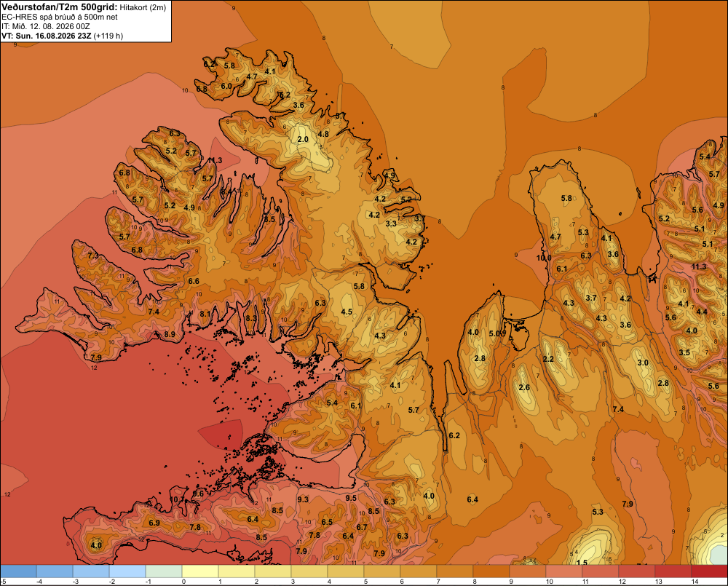This screenshot has height=586, width=728.
Task: Click the pale green legend swatch between -1 and 0
Action: click(x=164, y=571)
